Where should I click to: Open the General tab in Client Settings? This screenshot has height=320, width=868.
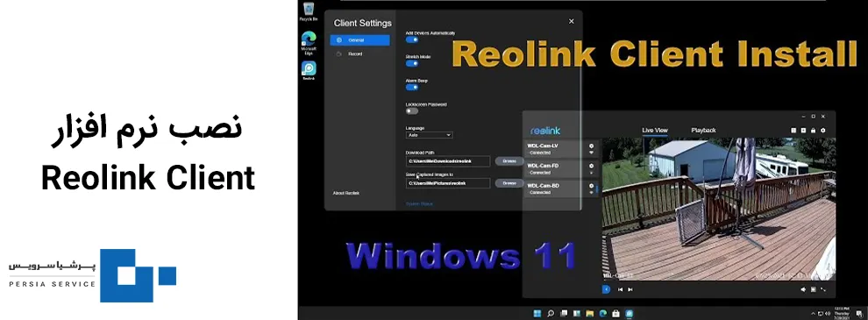point(359,40)
